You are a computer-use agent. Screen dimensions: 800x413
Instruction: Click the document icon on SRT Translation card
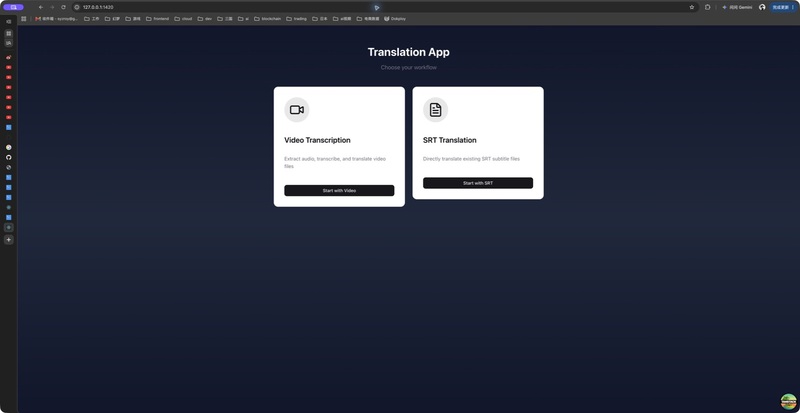[x=435, y=110]
